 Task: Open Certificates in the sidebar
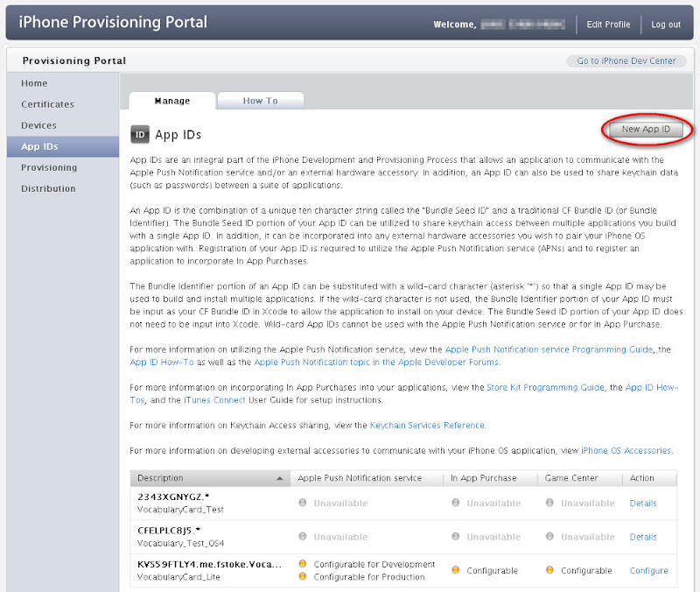click(x=47, y=104)
